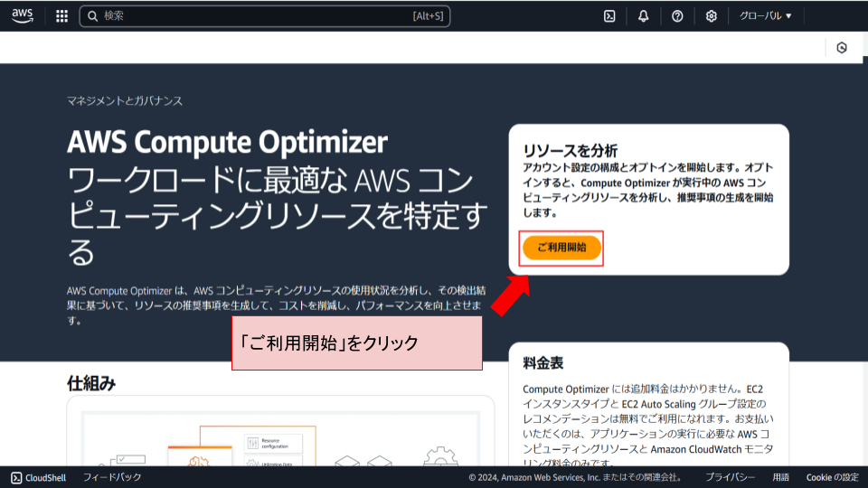Open CloudShell in the footer
This screenshot has height=488, width=868.
[39, 477]
